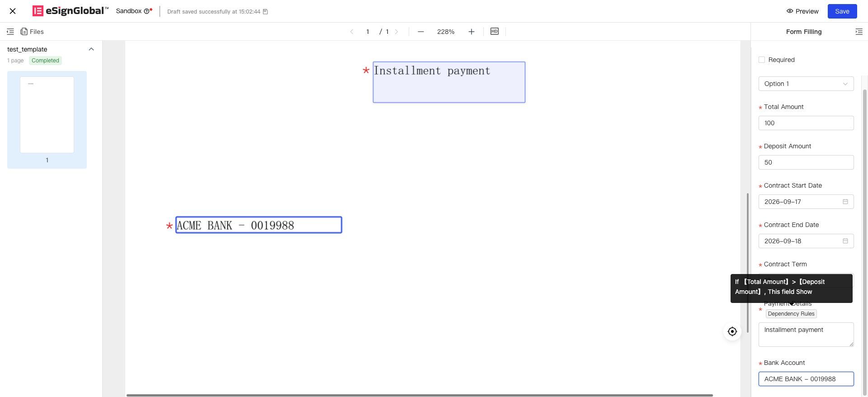Open the Option 1 dropdown
The width and height of the screenshot is (868, 397).
pyautogui.click(x=806, y=84)
